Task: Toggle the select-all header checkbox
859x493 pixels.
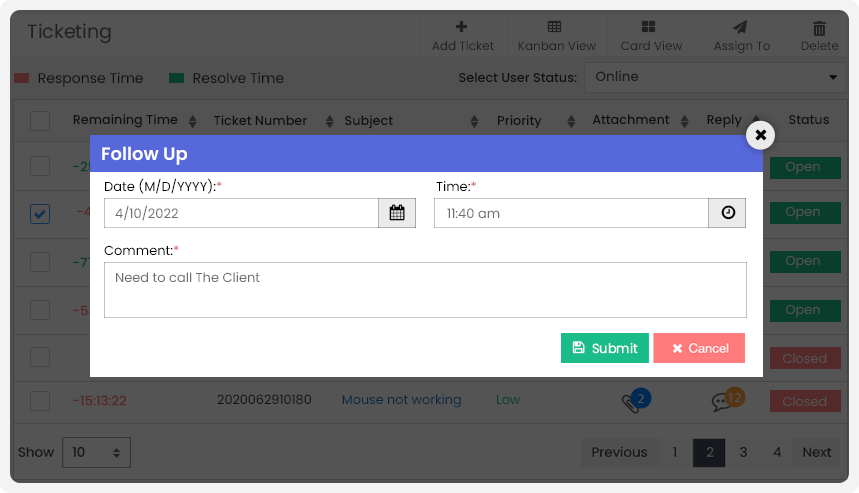Action: click(40, 121)
